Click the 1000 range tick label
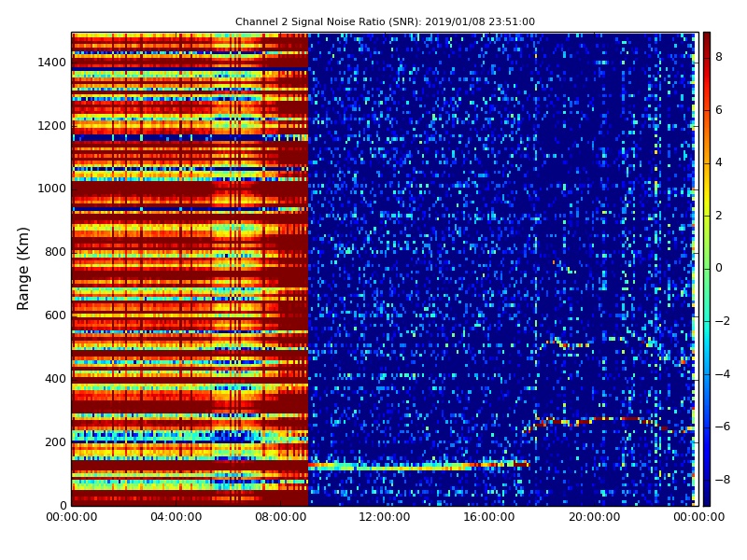Image resolution: width=747 pixels, height=560 pixels. 52,189
